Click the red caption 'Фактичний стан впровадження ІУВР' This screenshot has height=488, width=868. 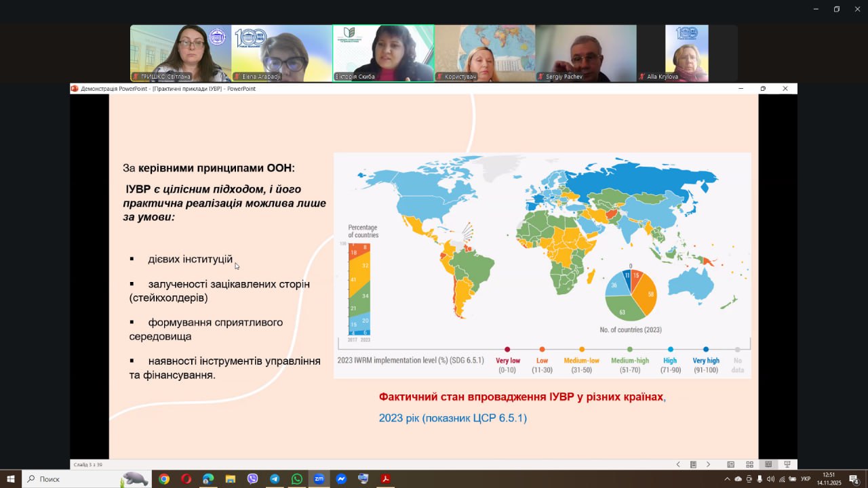(521, 396)
